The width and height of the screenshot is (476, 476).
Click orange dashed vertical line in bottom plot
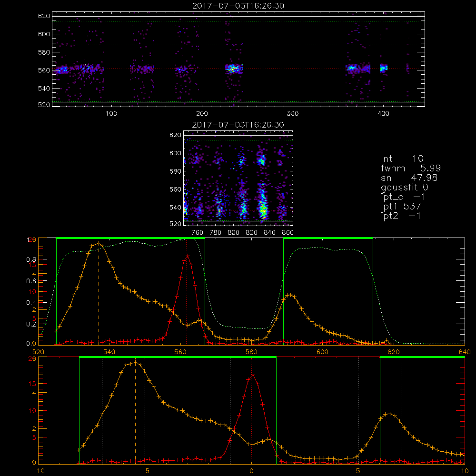[135, 413]
